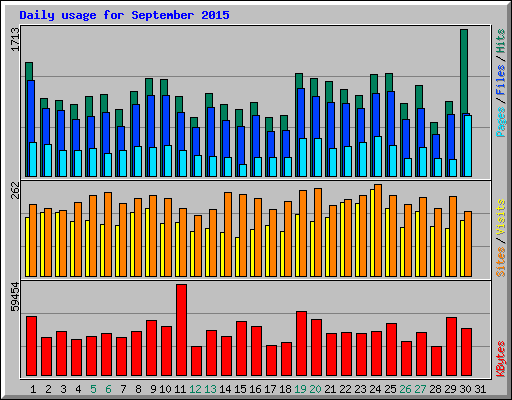Click the day 5 weekend label

(x=93, y=389)
